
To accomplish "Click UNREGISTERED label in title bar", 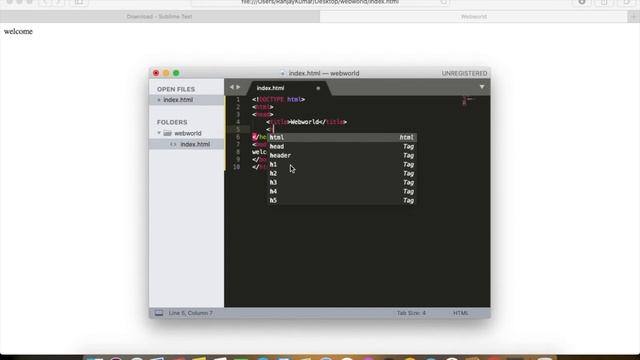I will tap(464, 73).
